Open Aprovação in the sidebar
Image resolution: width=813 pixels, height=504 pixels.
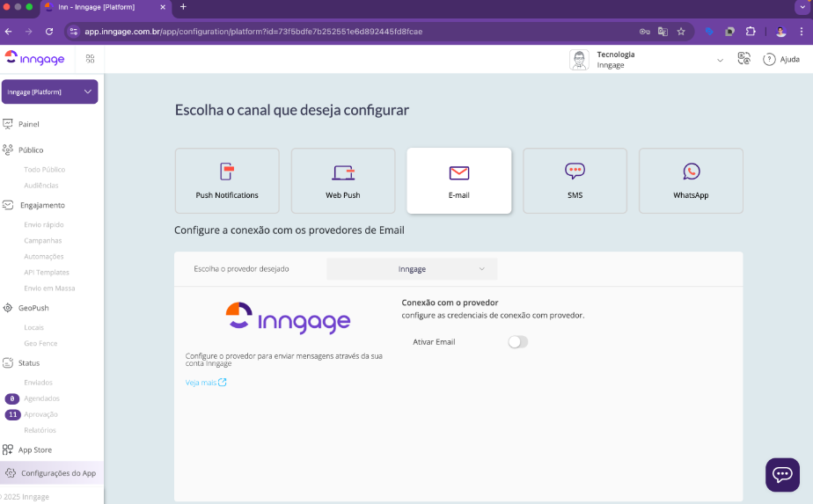40,414
